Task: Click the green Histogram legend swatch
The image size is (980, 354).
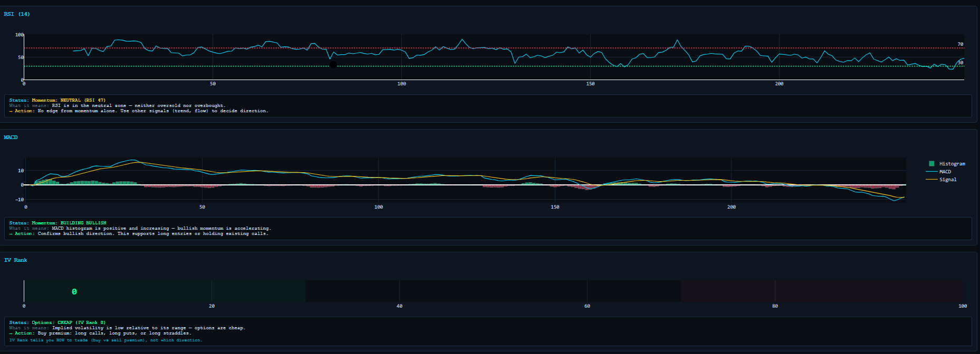Action: click(931, 164)
